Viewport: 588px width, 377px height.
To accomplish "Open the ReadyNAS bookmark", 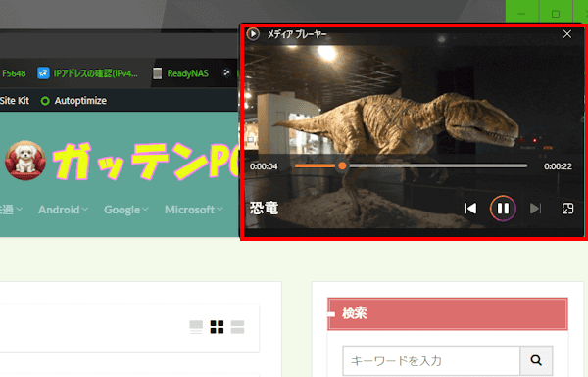I will pyautogui.click(x=180, y=73).
